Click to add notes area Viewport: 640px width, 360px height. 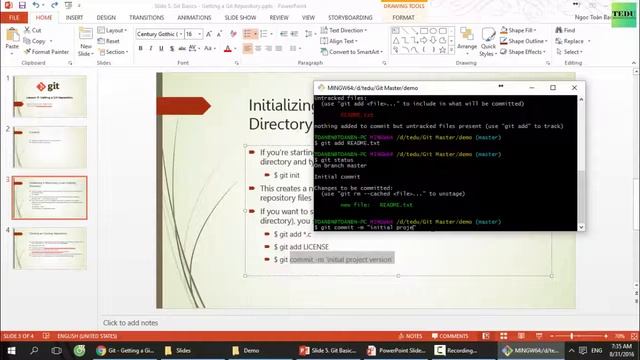coord(131,323)
